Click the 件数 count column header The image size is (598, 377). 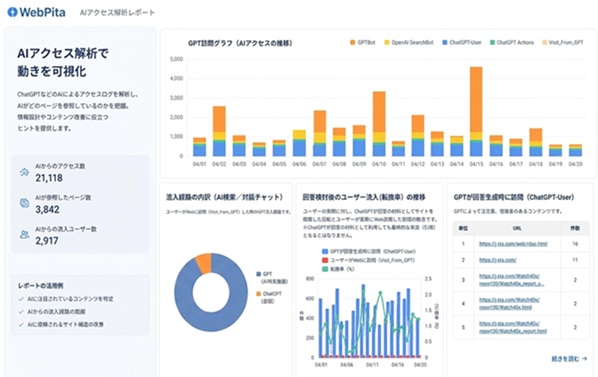pyautogui.click(x=575, y=228)
